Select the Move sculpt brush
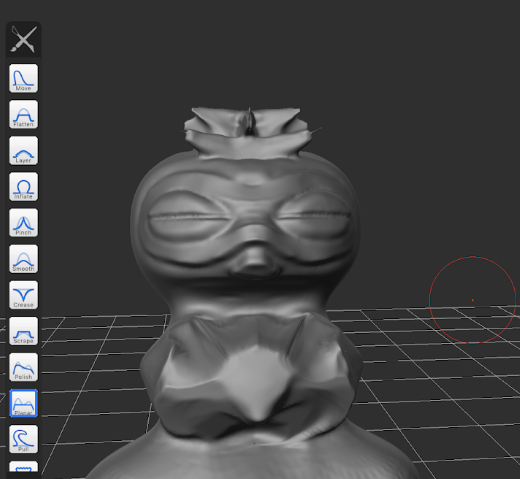 click(x=23, y=78)
